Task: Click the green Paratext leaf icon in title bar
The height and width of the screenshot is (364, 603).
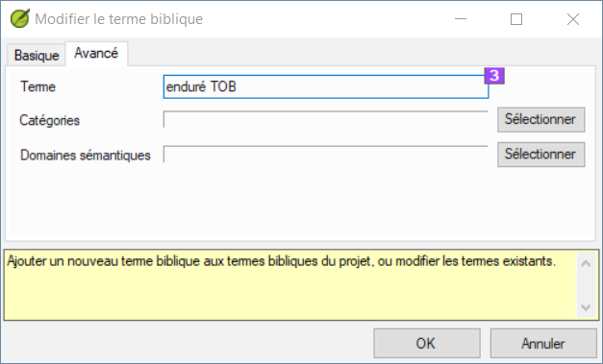Action: [20, 18]
